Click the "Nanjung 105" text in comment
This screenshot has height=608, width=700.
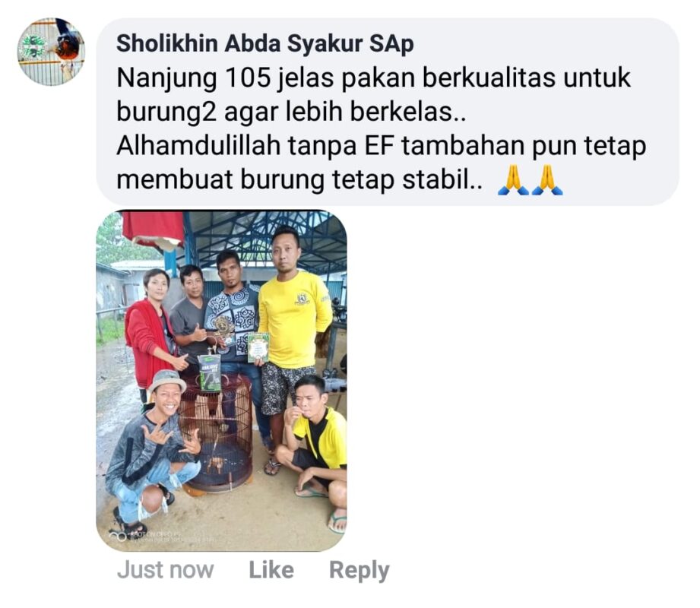[193, 78]
